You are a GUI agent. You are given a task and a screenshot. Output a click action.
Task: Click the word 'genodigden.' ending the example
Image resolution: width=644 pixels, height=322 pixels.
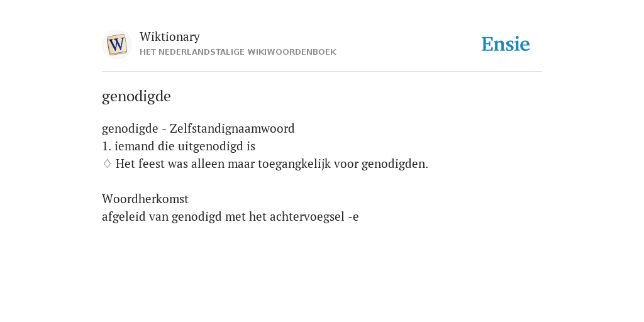[395, 164]
